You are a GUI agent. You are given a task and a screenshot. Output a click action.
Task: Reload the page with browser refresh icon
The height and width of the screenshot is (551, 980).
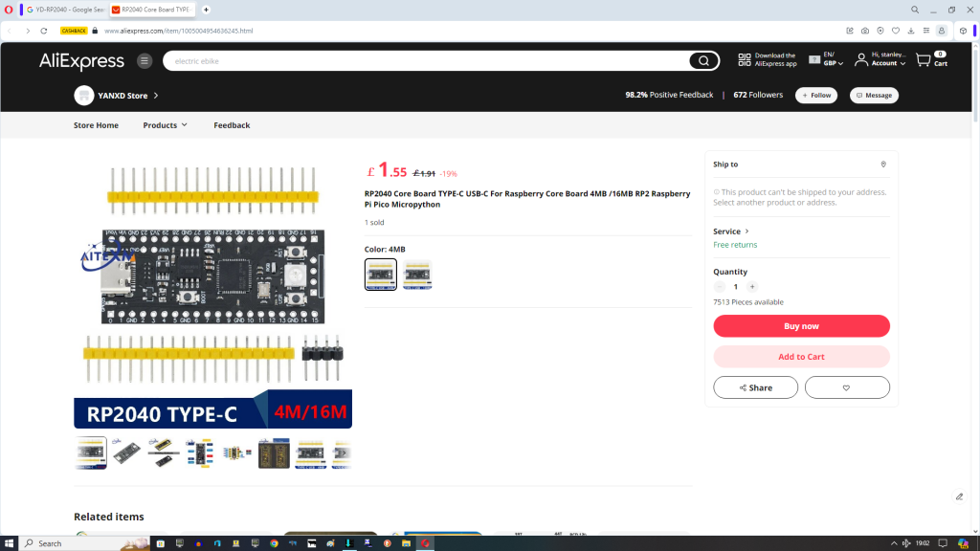(x=44, y=31)
